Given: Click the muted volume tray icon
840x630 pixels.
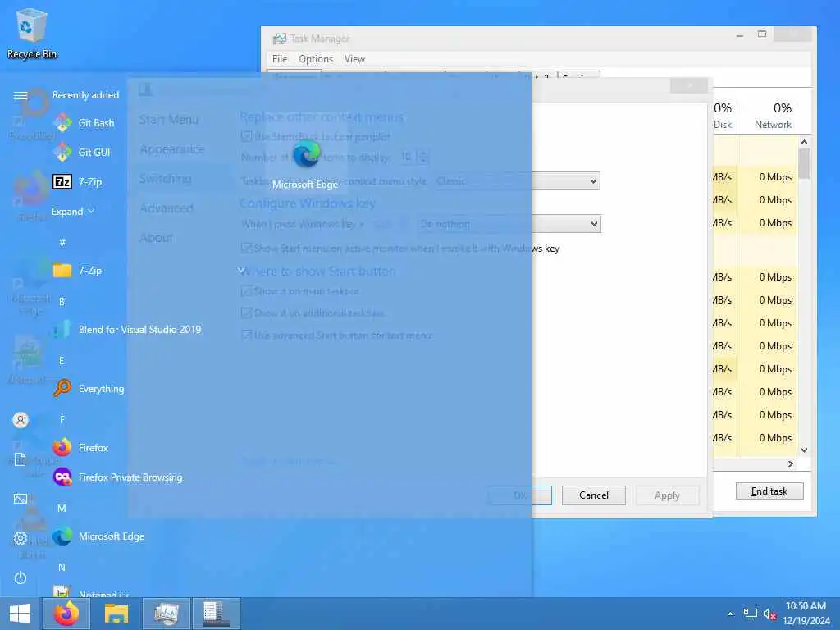Looking at the screenshot, I should [x=769, y=614].
